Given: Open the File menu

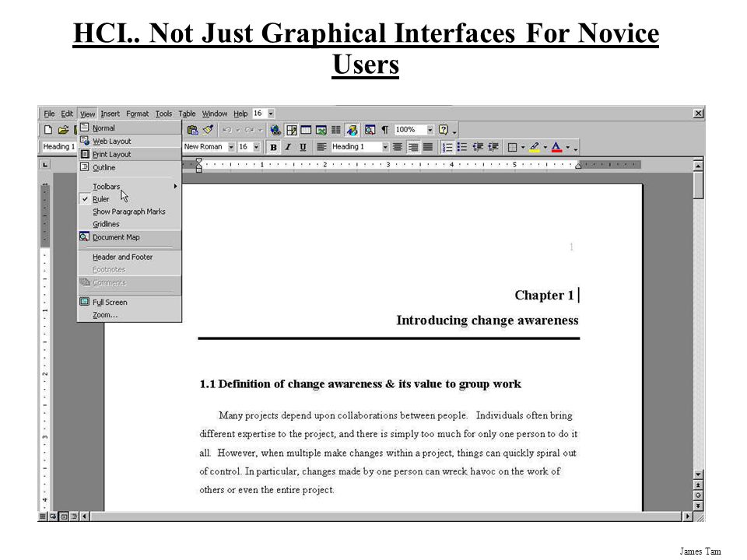Looking at the screenshot, I should 49,114.
